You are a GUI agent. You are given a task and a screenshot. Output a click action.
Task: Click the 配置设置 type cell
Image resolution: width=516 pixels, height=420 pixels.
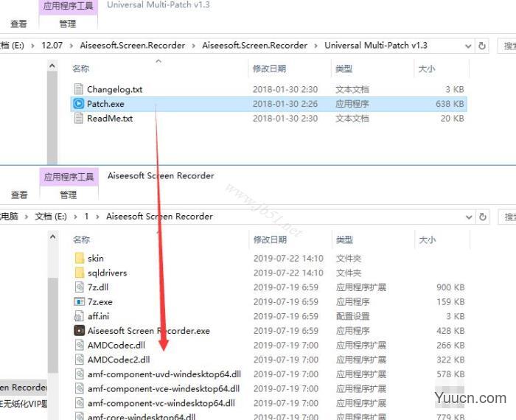tap(353, 316)
